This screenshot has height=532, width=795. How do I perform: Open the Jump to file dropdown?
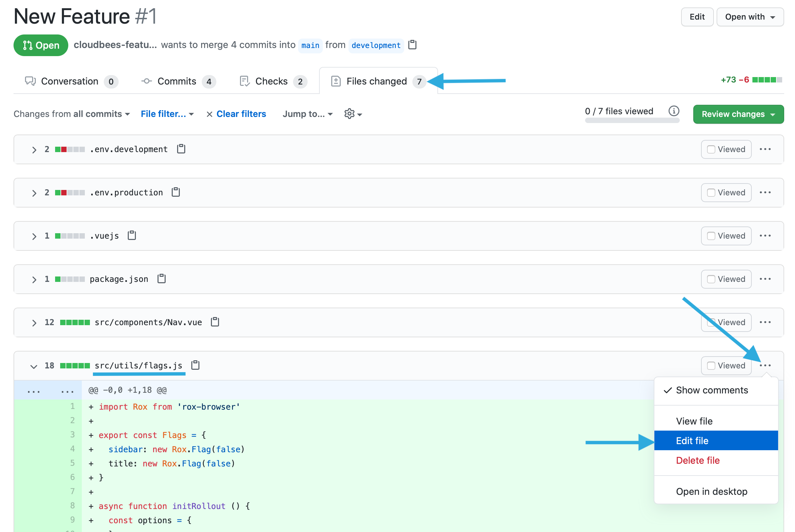click(307, 113)
